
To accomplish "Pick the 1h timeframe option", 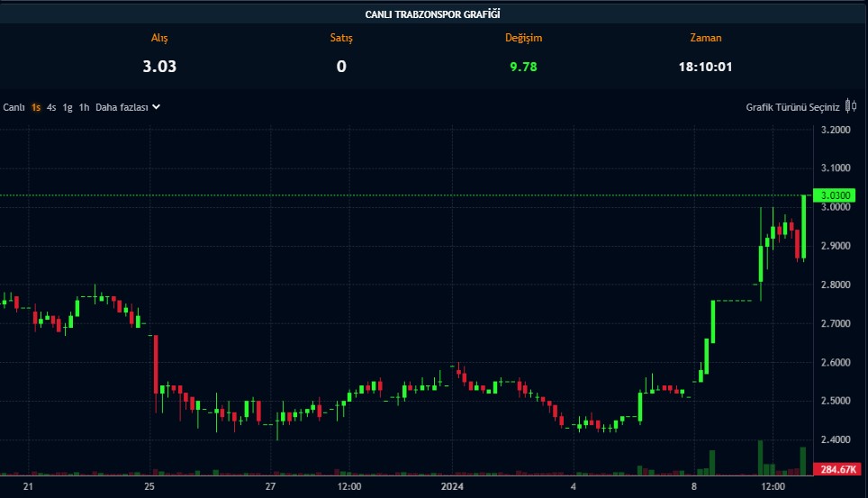I will (x=84, y=107).
